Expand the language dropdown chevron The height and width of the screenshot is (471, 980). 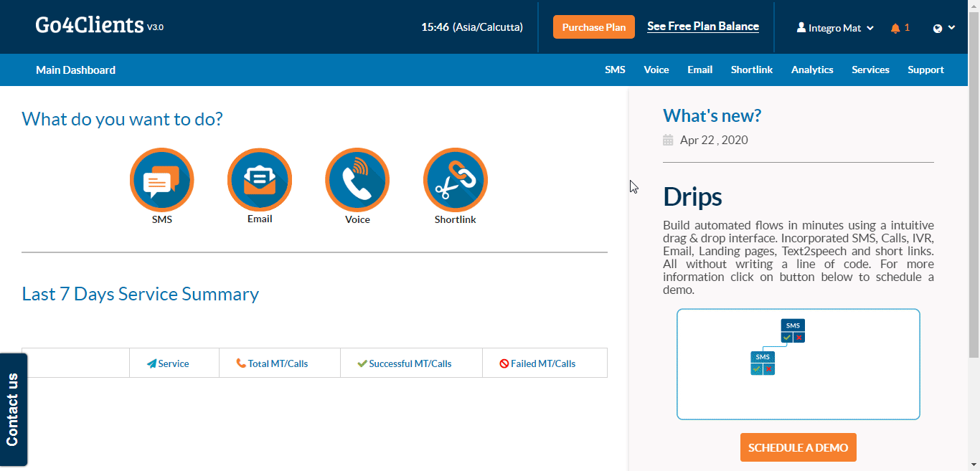click(952, 28)
